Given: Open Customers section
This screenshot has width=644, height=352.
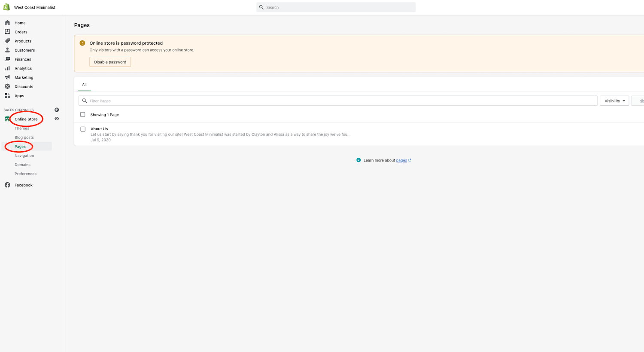Looking at the screenshot, I should point(24,50).
